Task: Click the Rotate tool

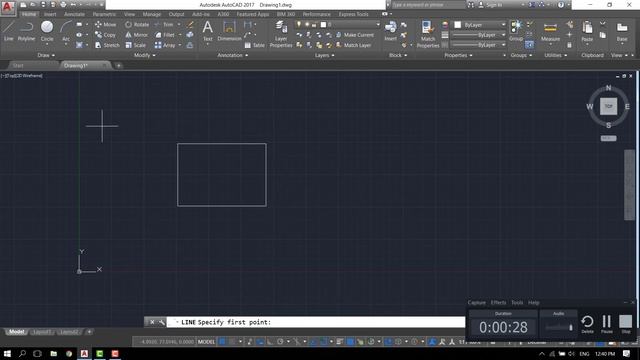Action: (137, 24)
